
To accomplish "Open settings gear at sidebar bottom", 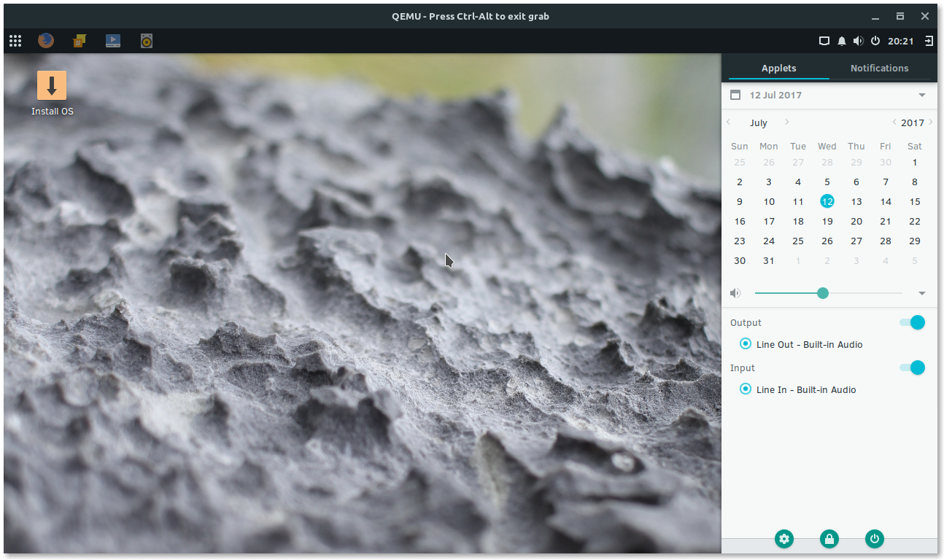I will (784, 539).
